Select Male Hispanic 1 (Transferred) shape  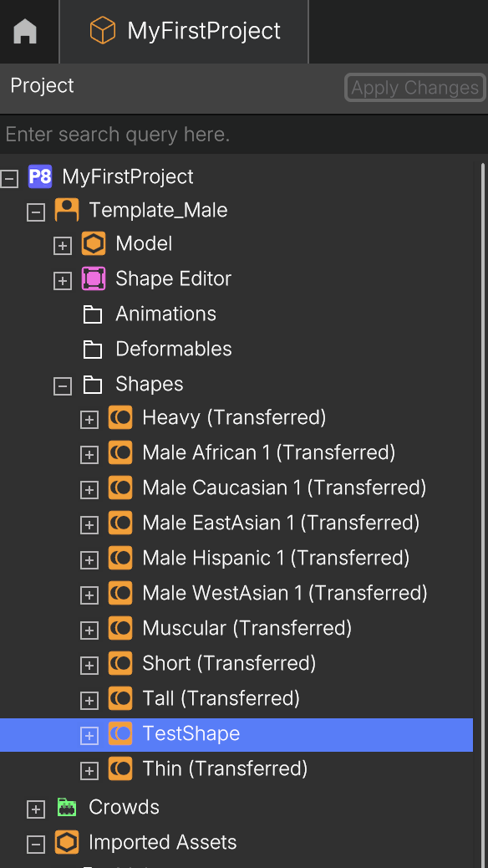[x=276, y=558]
